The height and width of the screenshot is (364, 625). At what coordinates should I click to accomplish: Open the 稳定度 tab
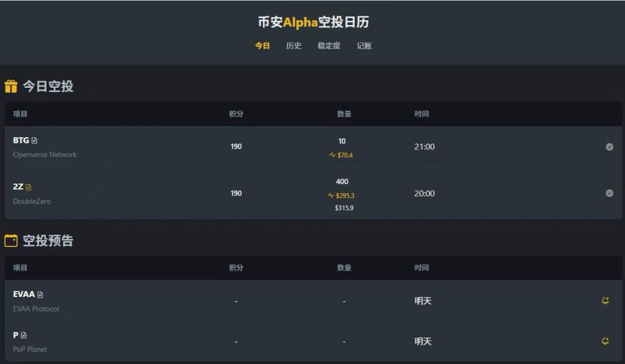pyautogui.click(x=329, y=46)
